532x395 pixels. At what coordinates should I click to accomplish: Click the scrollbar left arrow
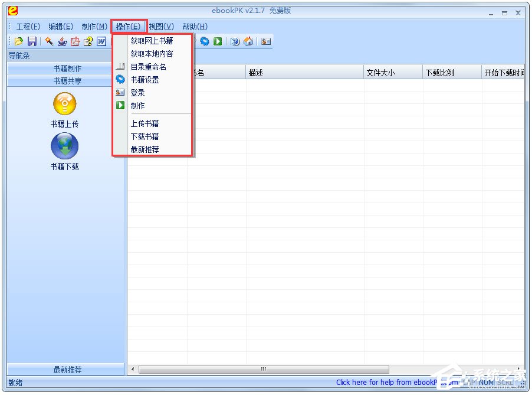click(x=133, y=369)
